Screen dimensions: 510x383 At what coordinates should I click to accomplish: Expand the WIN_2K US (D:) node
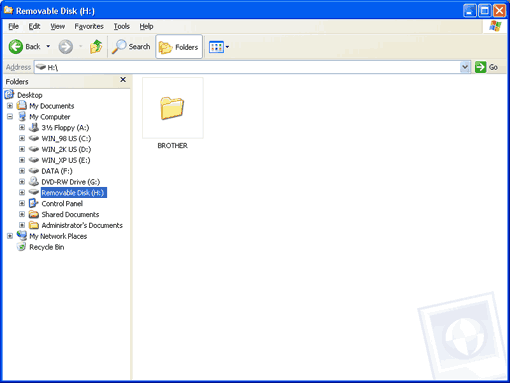[x=22, y=149]
